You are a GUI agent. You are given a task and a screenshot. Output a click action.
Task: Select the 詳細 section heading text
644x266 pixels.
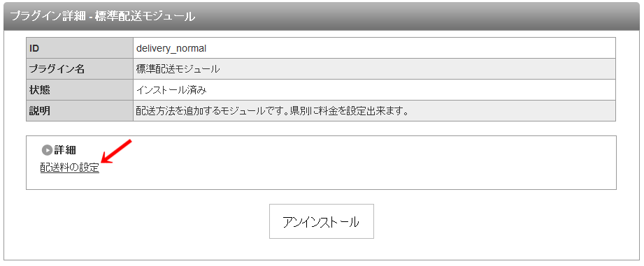(x=65, y=150)
